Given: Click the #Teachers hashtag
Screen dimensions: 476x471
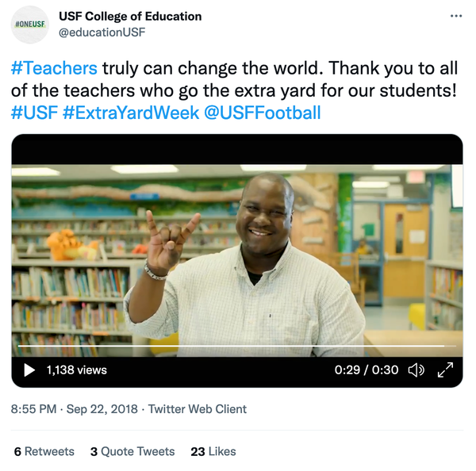Looking at the screenshot, I should coord(54,68).
